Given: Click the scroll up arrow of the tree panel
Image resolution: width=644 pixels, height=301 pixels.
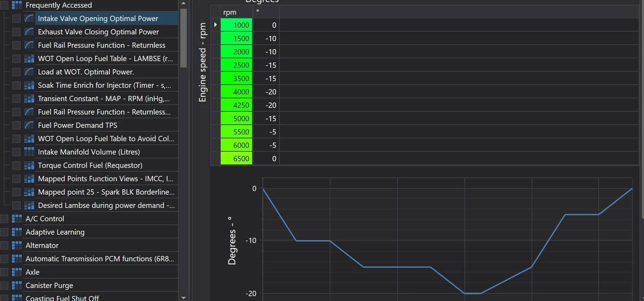Looking at the screenshot, I should [x=183, y=3].
